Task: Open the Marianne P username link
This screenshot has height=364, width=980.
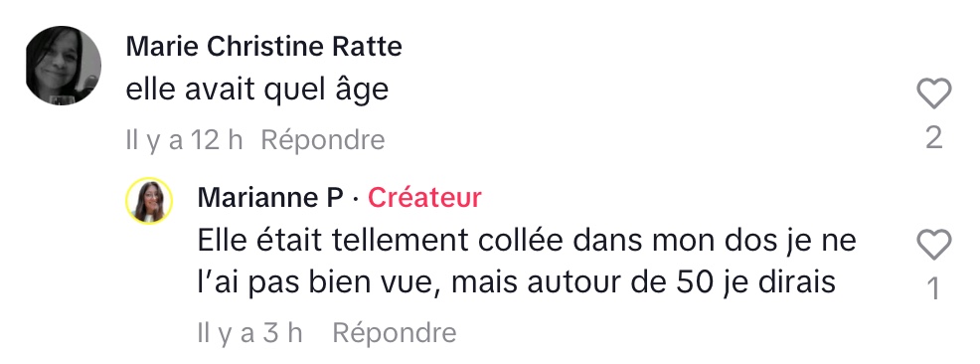Action: [x=270, y=198]
